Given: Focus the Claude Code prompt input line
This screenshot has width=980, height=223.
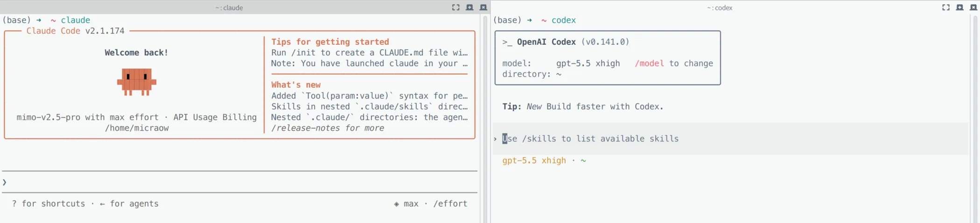Looking at the screenshot, I should [240, 182].
